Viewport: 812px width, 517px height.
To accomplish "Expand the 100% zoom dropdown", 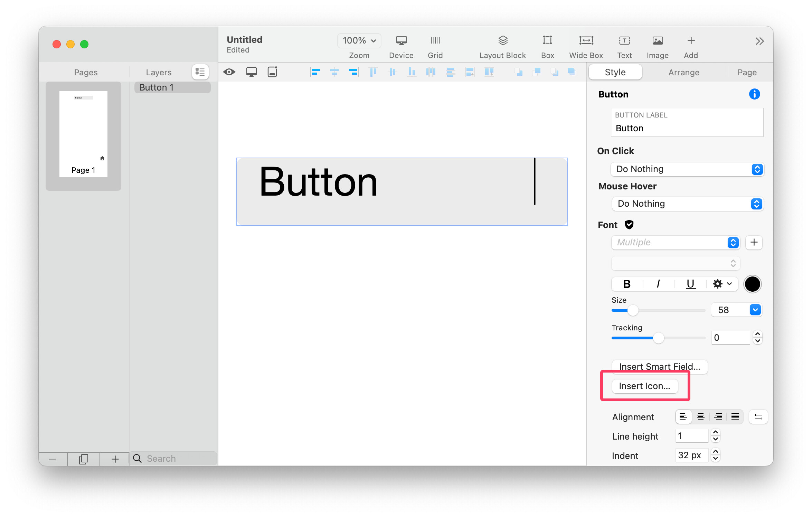I will [359, 40].
